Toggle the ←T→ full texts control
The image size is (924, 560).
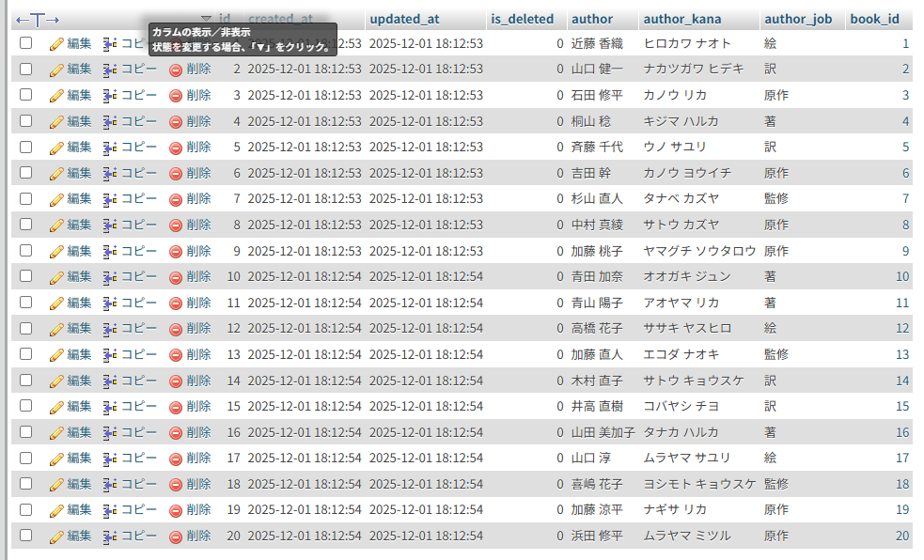(38, 20)
